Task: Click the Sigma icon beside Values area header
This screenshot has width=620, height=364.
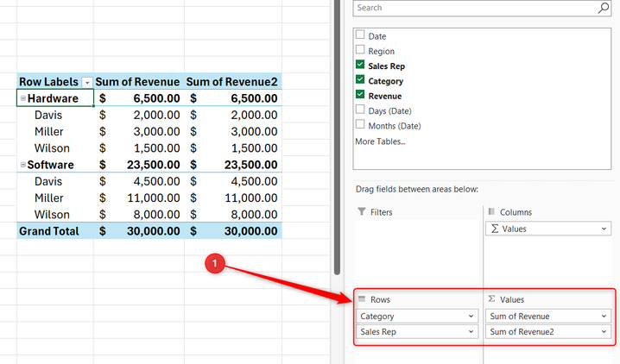Action: pos(491,298)
